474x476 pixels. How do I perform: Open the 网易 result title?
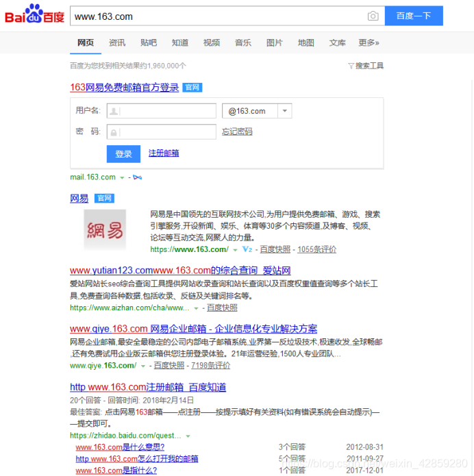(x=79, y=199)
